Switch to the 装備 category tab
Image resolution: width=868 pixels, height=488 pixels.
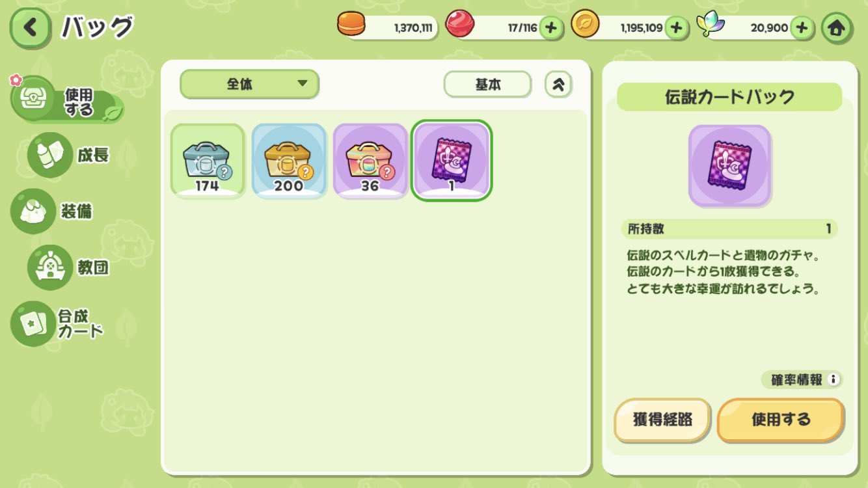(x=52, y=211)
